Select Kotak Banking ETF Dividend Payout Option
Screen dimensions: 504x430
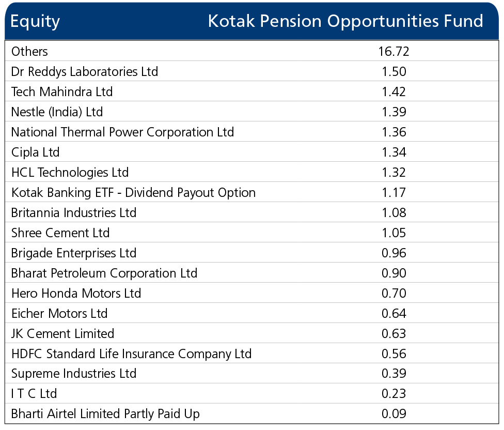pos(133,192)
